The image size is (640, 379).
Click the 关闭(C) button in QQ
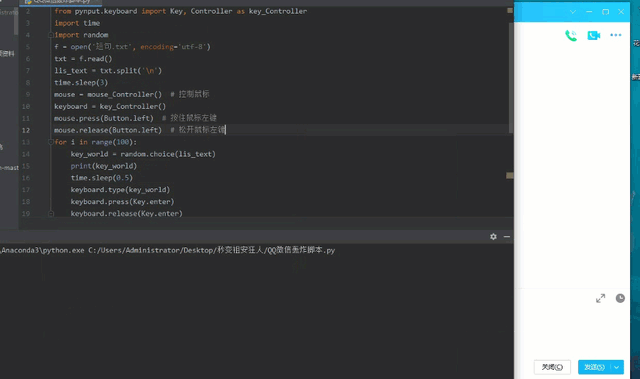point(552,367)
